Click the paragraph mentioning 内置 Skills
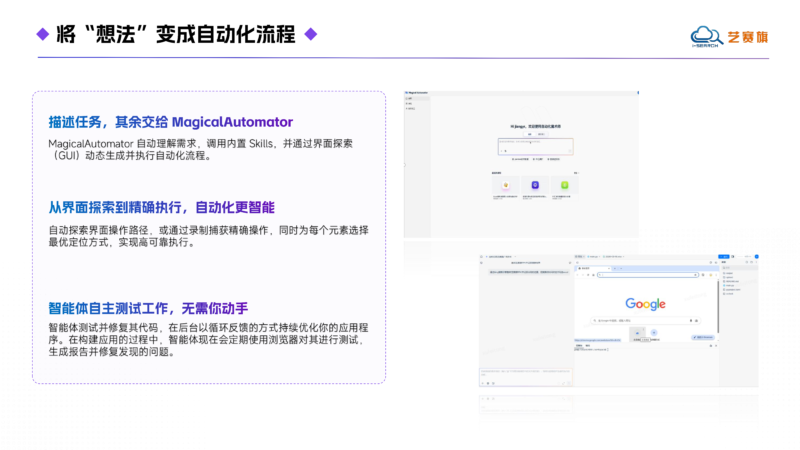 coord(201,149)
